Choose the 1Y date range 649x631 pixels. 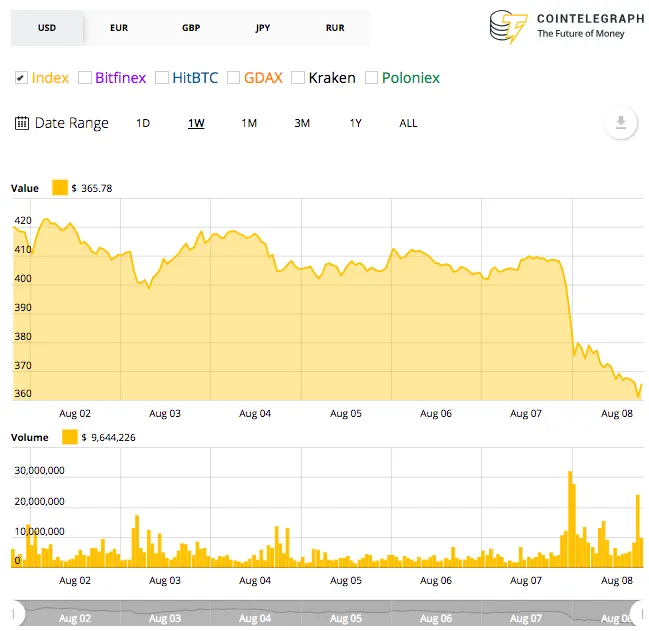356,123
